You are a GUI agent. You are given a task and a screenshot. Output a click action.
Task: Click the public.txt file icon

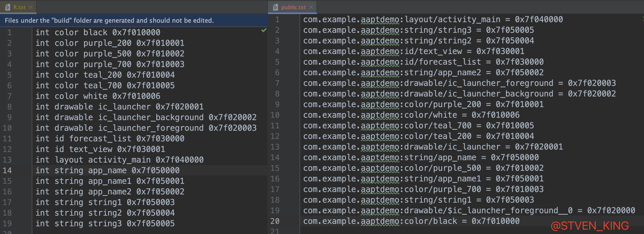point(275,7)
